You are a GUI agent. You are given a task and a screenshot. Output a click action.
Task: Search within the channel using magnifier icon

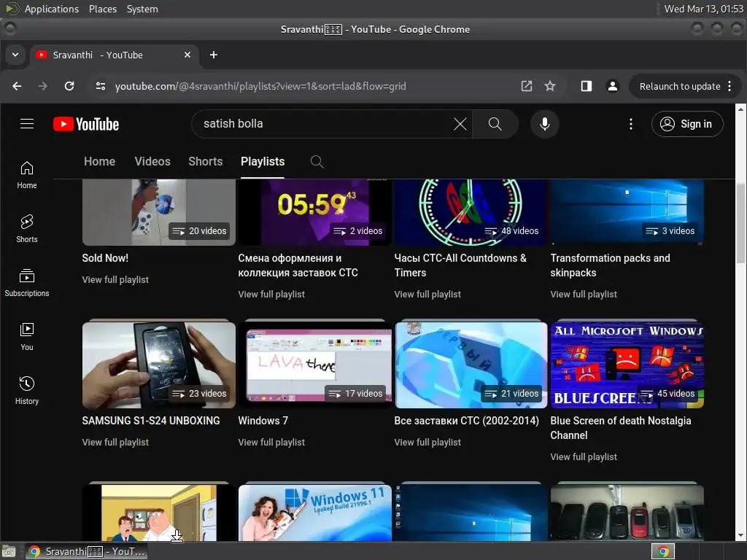click(x=317, y=162)
